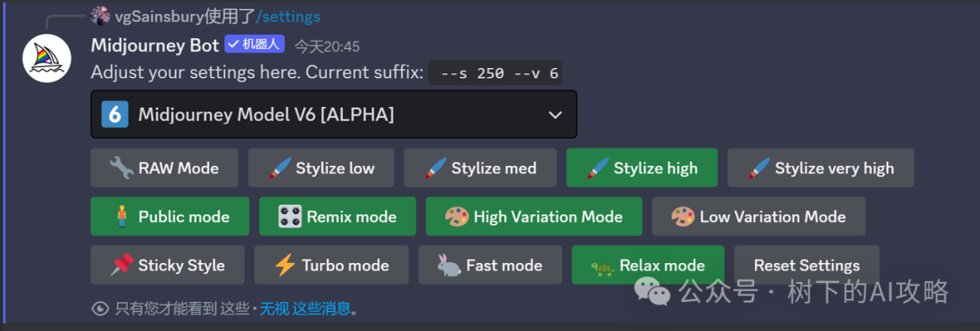Click the model dropdown chevron arrow
The width and height of the screenshot is (980, 331).
click(554, 115)
